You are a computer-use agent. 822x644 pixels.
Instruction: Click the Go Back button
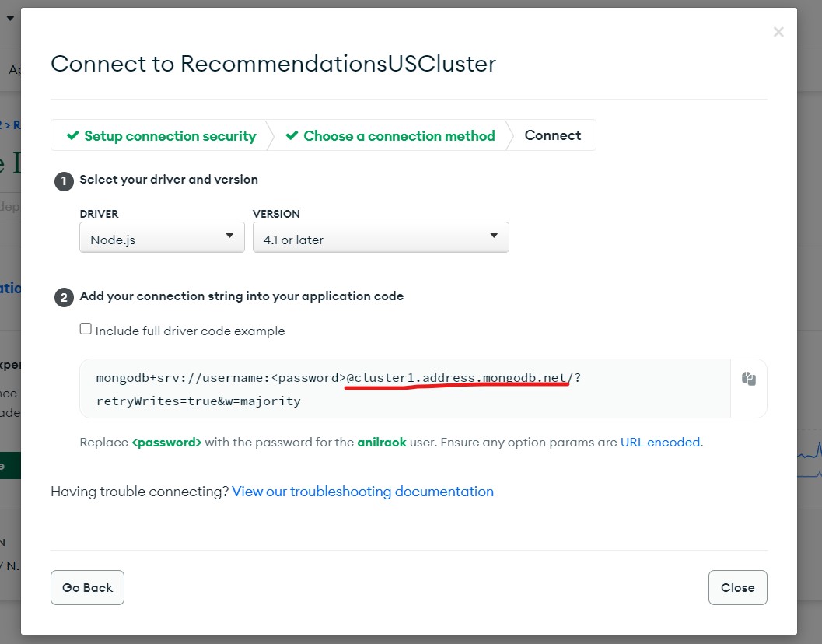point(88,587)
